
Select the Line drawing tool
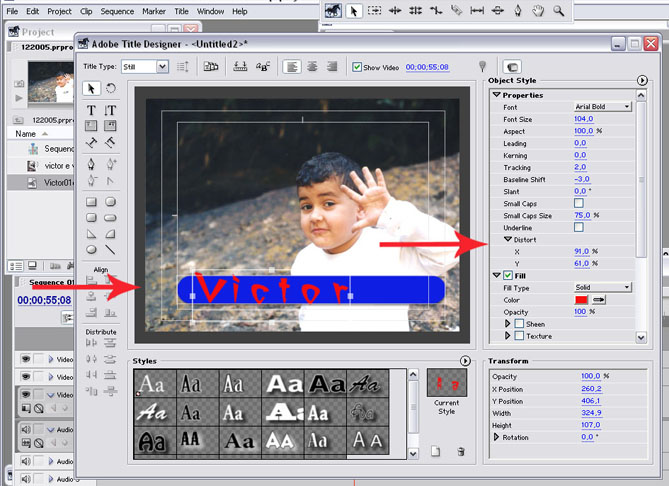(110, 250)
